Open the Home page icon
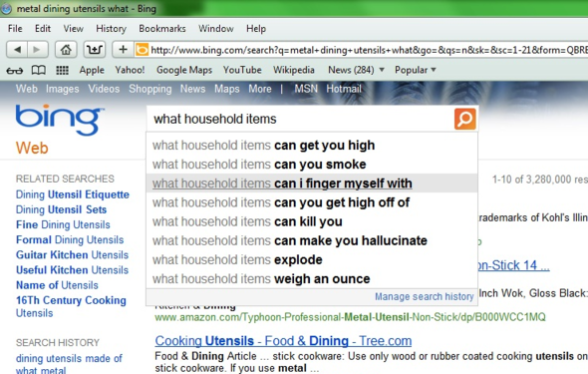The width and height of the screenshot is (588, 374). pyautogui.click(x=66, y=49)
